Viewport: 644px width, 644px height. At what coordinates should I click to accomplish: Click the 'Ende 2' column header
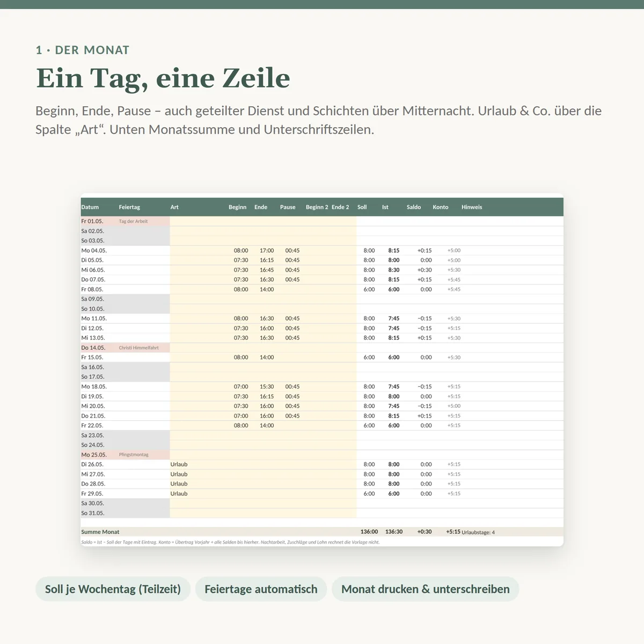click(x=340, y=207)
